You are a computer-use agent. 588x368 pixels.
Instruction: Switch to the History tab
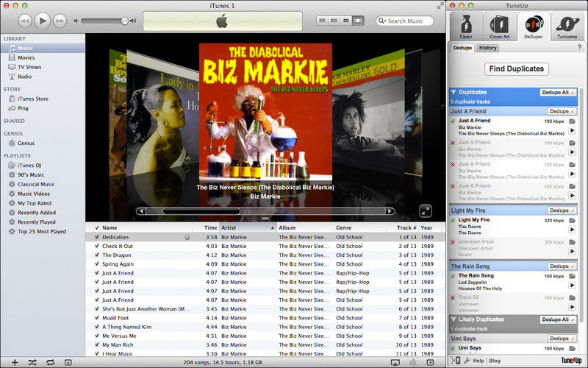(487, 49)
